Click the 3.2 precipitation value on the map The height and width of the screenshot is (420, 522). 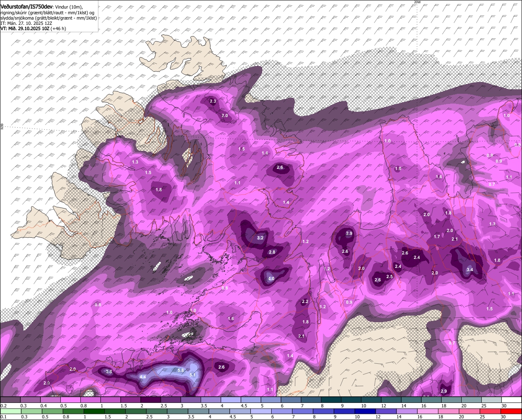(261, 238)
